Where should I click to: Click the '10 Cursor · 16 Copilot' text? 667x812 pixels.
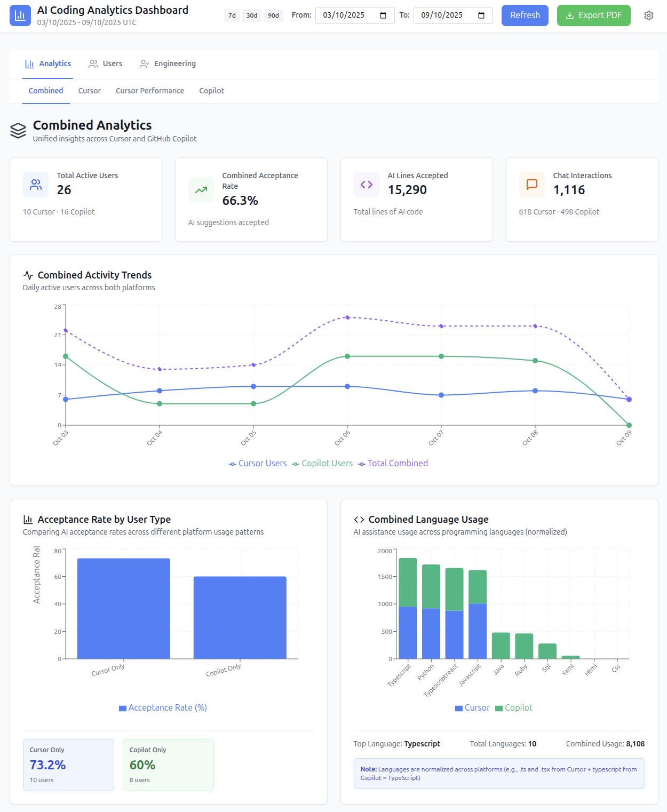[x=59, y=212]
